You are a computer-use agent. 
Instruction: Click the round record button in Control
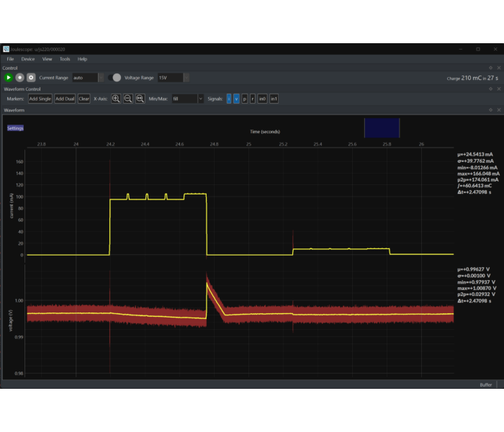coord(20,78)
